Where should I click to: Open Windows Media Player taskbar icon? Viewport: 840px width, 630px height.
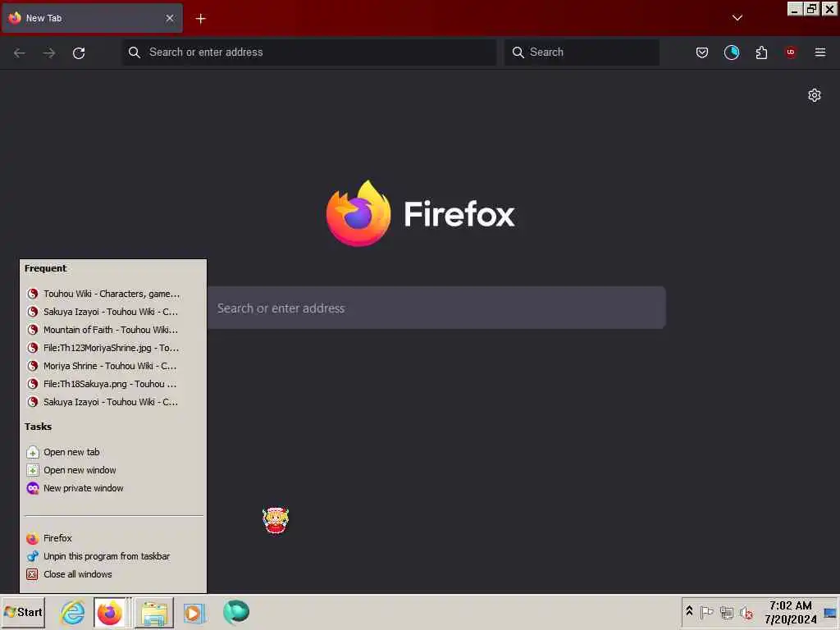pos(194,612)
